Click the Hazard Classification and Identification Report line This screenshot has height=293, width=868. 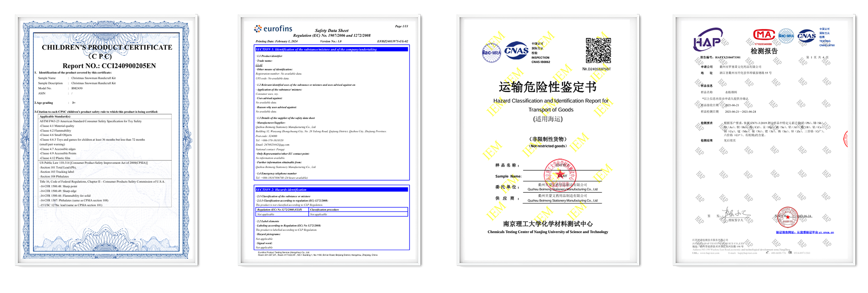[551, 101]
